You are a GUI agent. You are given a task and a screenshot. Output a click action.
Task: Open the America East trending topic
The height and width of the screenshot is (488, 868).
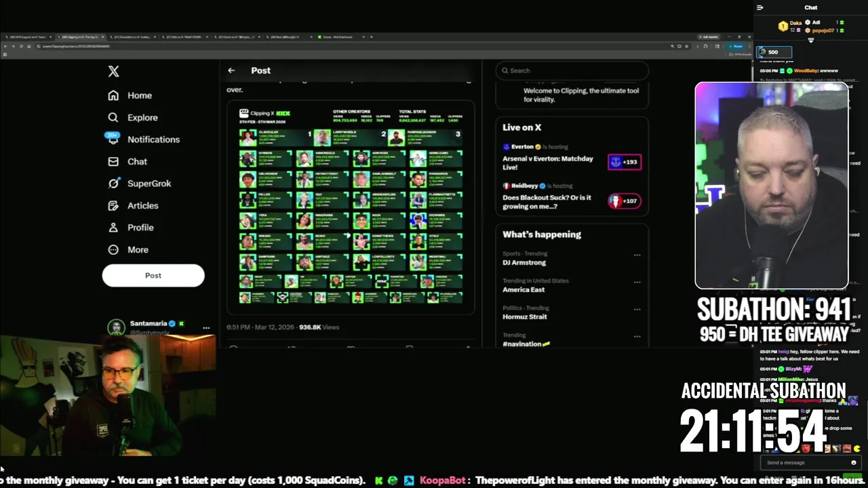click(524, 289)
